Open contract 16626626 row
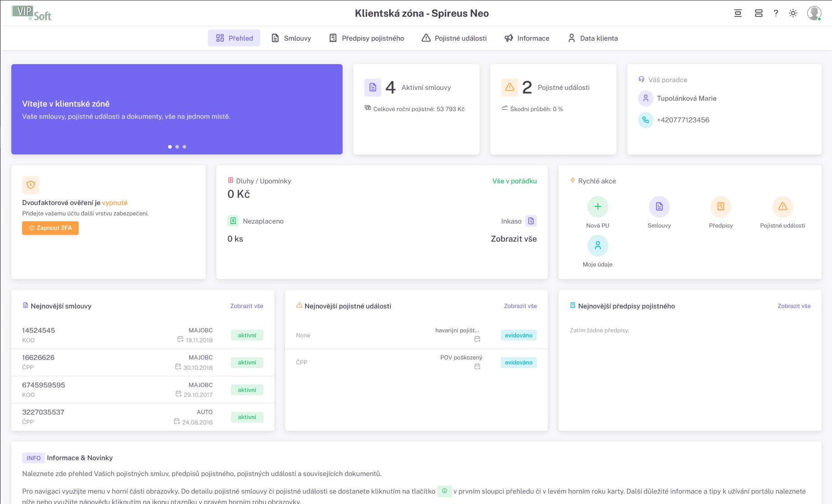The image size is (832, 504). (x=143, y=363)
